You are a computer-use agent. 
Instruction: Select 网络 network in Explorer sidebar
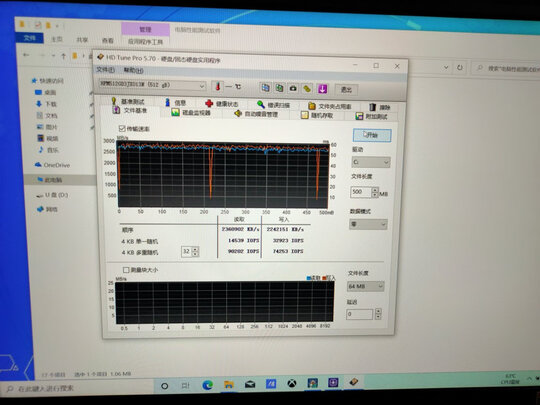pos(48,209)
